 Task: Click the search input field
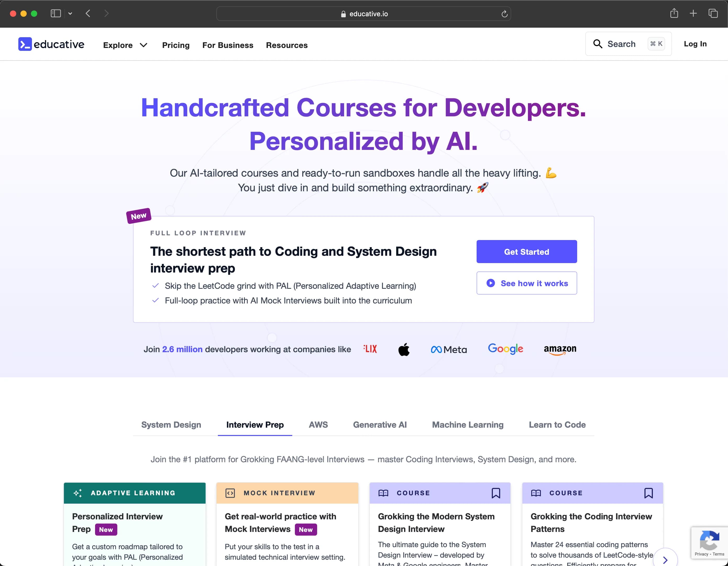(628, 44)
